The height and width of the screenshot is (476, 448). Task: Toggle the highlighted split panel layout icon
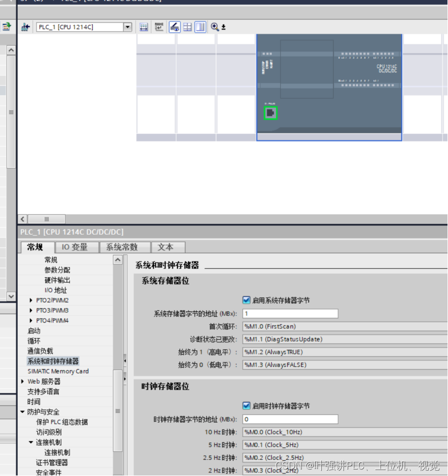tap(201, 27)
